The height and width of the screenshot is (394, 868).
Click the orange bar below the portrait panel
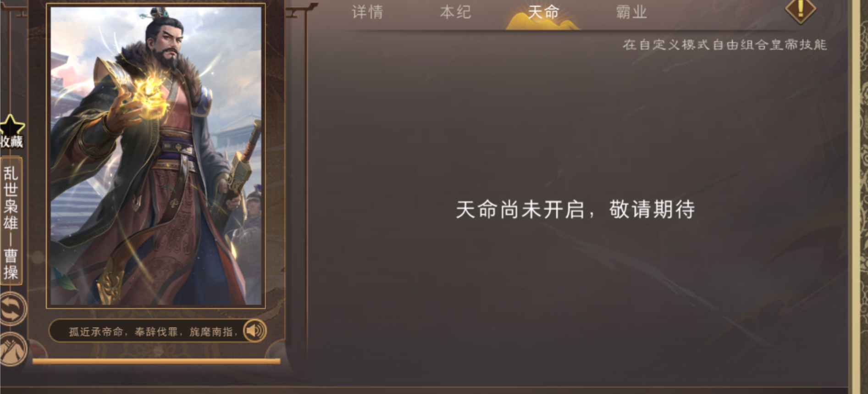coord(156,361)
